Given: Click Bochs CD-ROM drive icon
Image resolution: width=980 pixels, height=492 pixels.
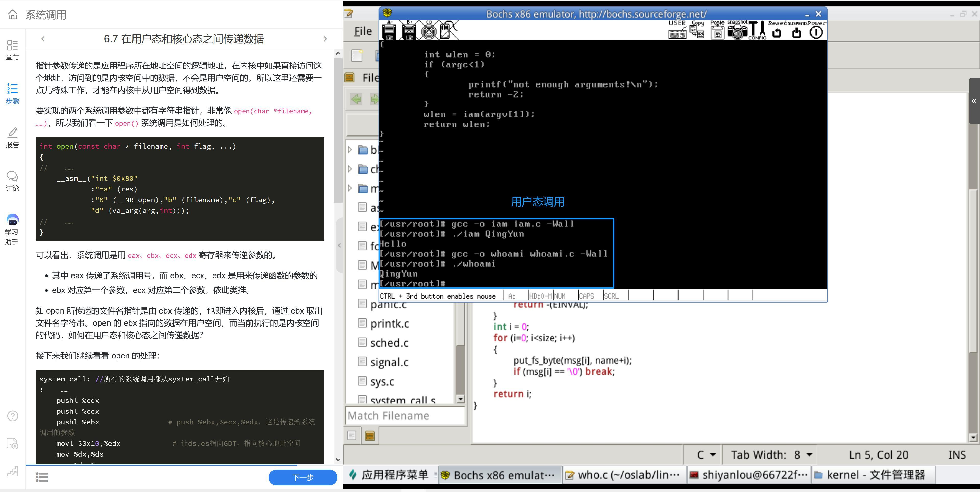Looking at the screenshot, I should [429, 30].
